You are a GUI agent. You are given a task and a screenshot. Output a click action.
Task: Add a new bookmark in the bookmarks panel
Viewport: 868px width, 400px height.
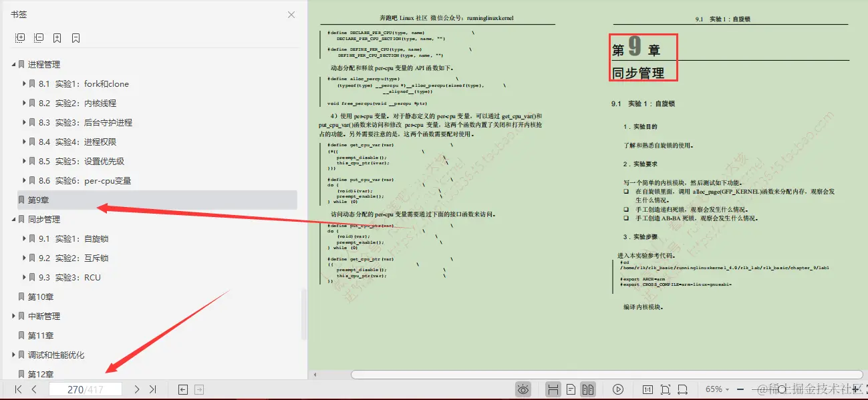[x=57, y=37]
